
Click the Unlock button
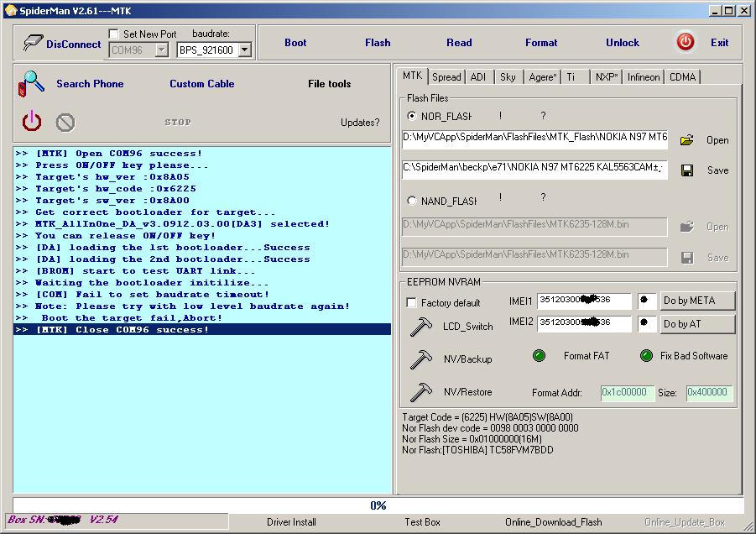pyautogui.click(x=623, y=43)
